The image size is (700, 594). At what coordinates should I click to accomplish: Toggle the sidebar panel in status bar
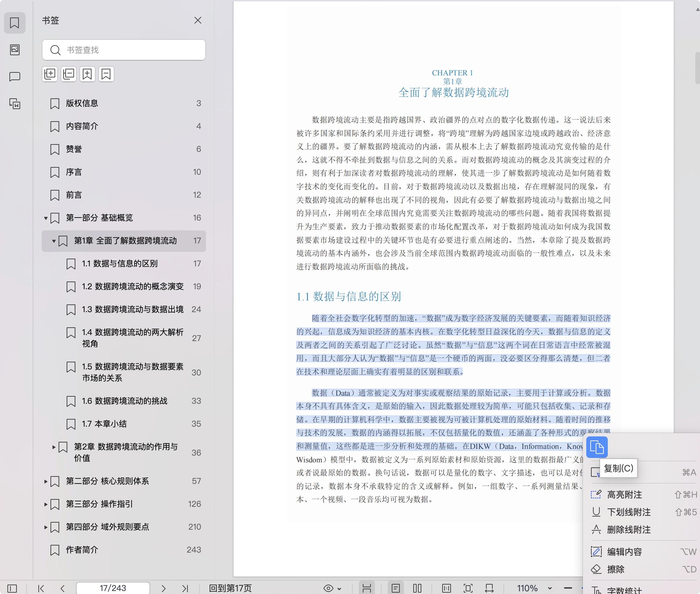pos(12,588)
